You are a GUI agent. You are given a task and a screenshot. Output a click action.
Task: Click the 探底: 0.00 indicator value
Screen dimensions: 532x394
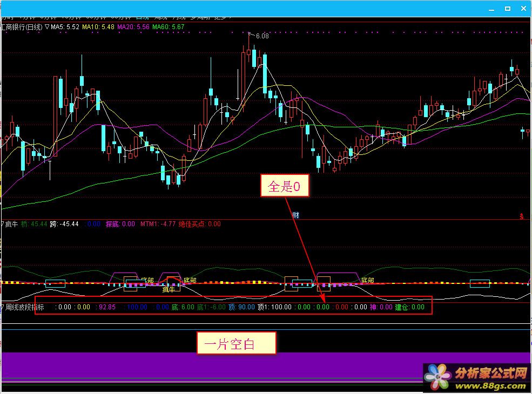(120, 224)
